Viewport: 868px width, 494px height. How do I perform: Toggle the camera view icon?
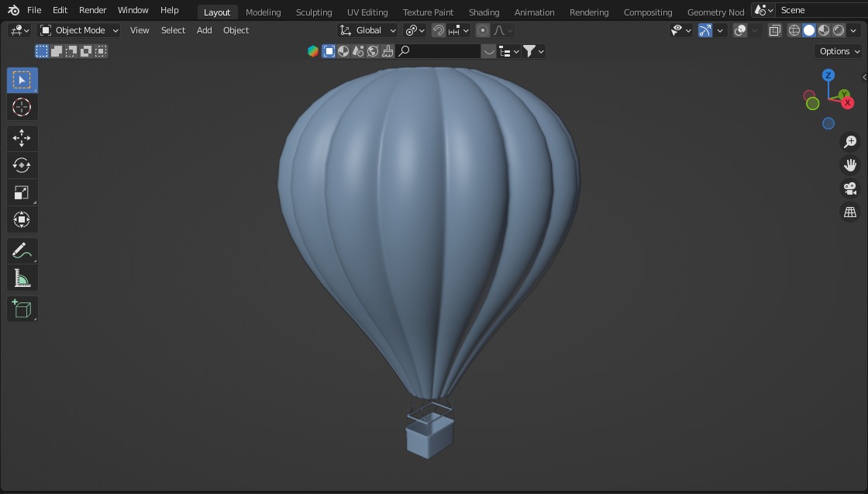(x=849, y=188)
